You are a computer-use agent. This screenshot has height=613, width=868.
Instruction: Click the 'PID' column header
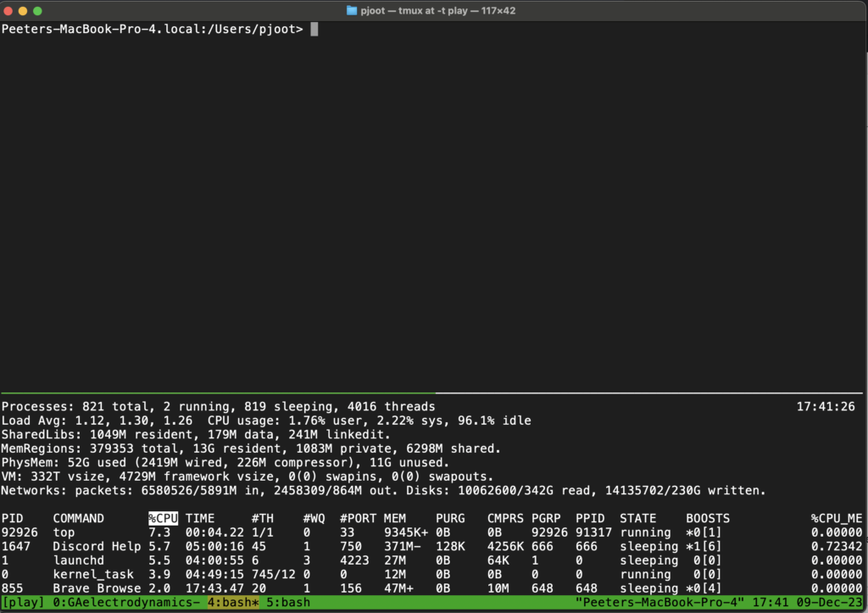tap(12, 518)
